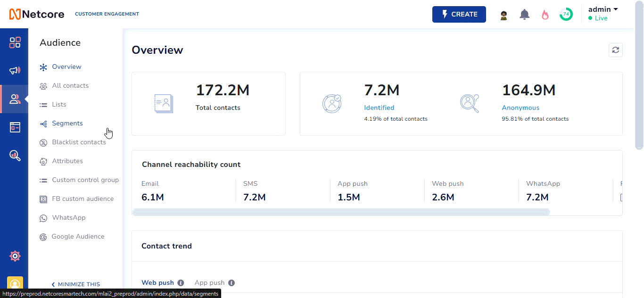The width and height of the screenshot is (644, 298).
Task: Click the info icon beside App push
Action: click(x=231, y=283)
